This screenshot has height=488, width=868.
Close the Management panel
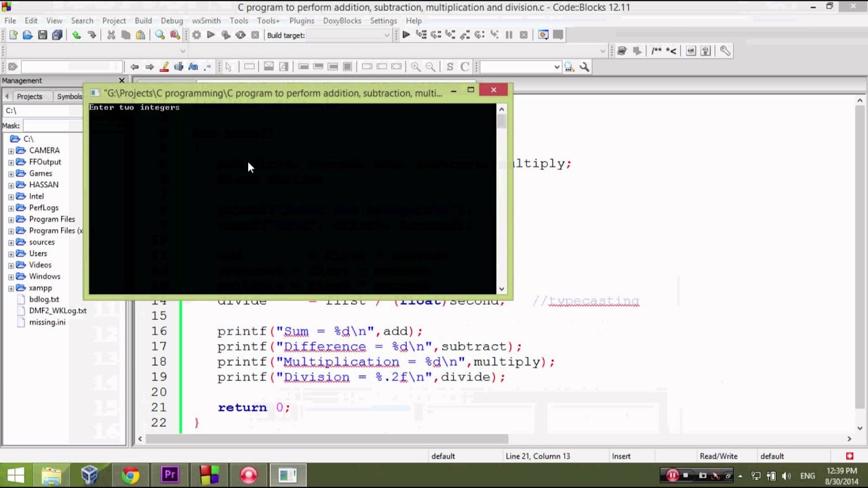point(121,81)
